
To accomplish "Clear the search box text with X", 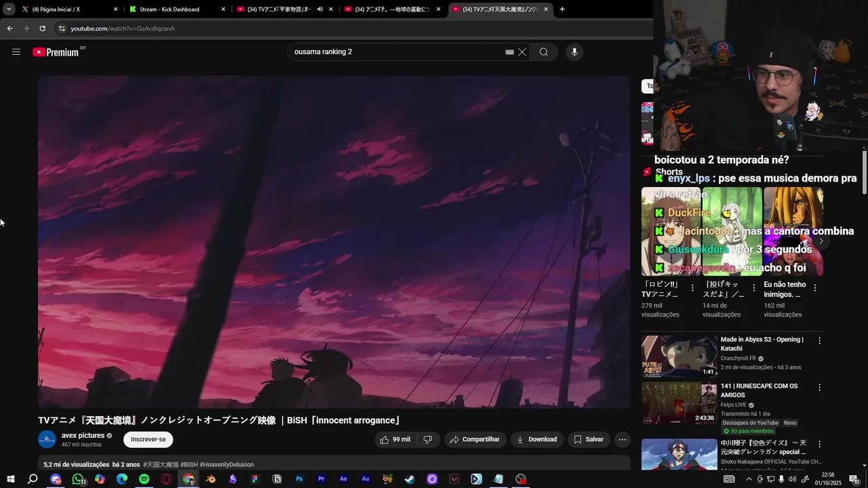I will pyautogui.click(x=522, y=52).
